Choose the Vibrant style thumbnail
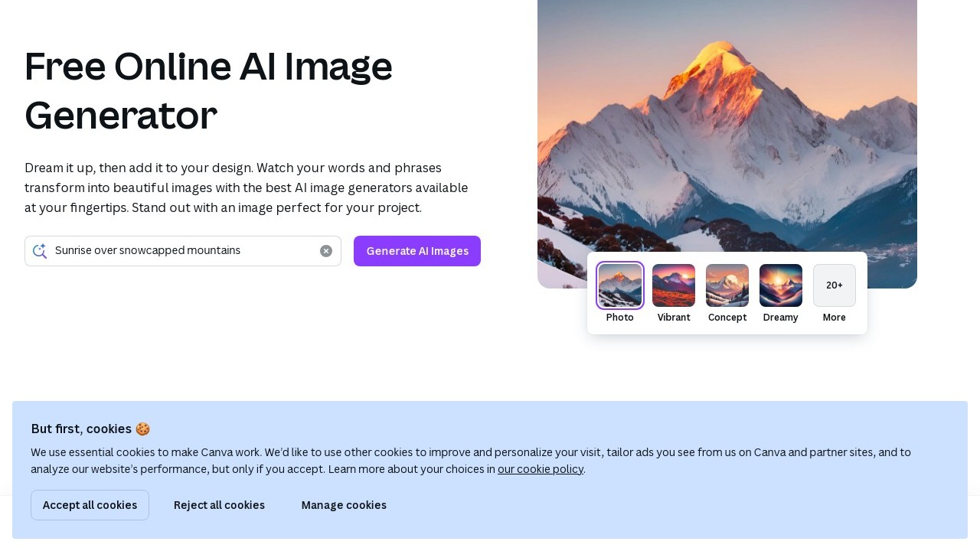The width and height of the screenshot is (980, 551). [x=674, y=285]
